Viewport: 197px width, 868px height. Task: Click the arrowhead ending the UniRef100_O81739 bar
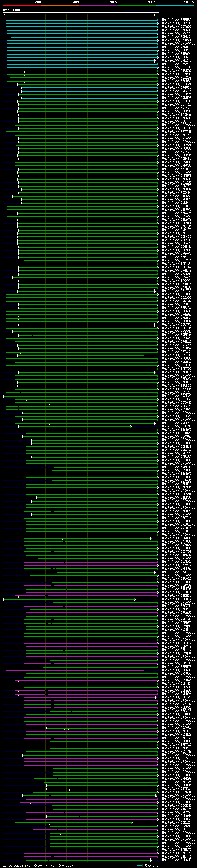pos(155,291)
